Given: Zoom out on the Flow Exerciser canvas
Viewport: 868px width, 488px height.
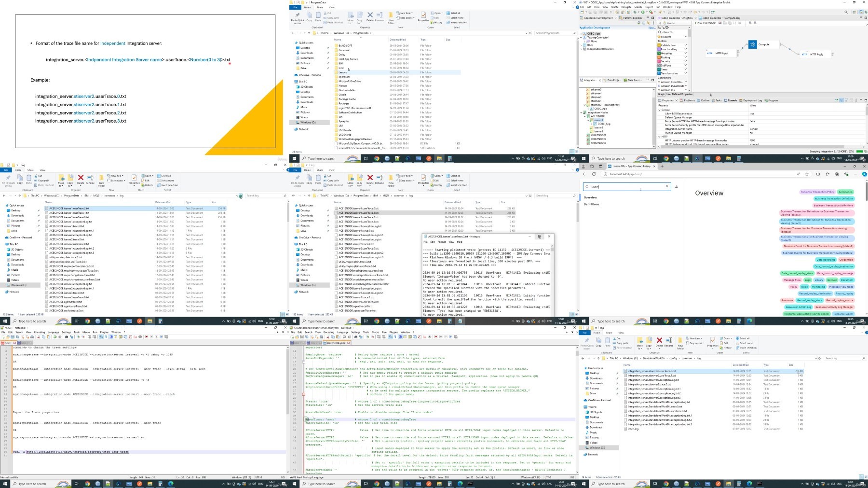Looking at the screenshot, I should point(755,23).
